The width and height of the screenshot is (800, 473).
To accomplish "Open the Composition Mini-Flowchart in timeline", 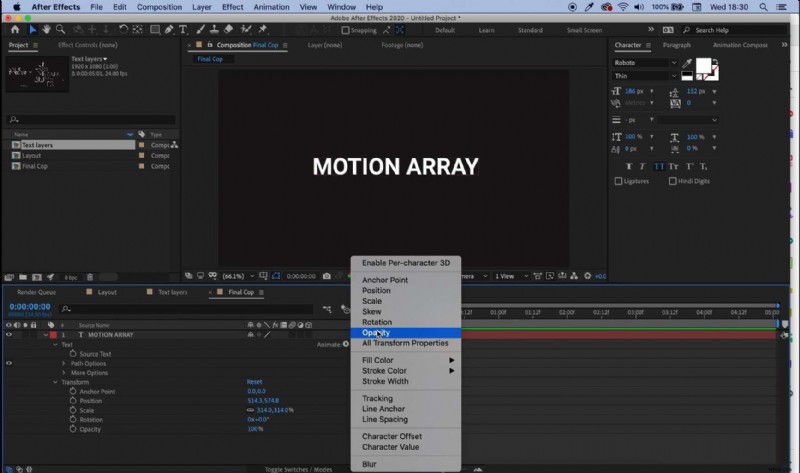I will (327, 309).
